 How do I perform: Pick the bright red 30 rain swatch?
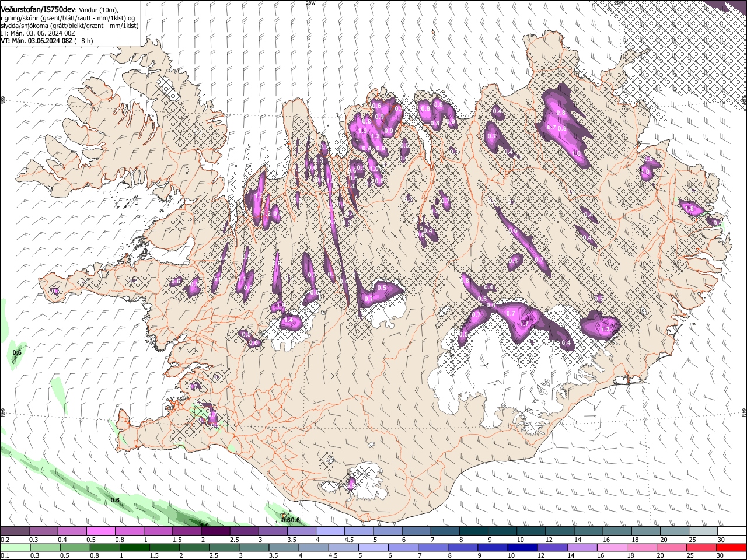[732, 547]
